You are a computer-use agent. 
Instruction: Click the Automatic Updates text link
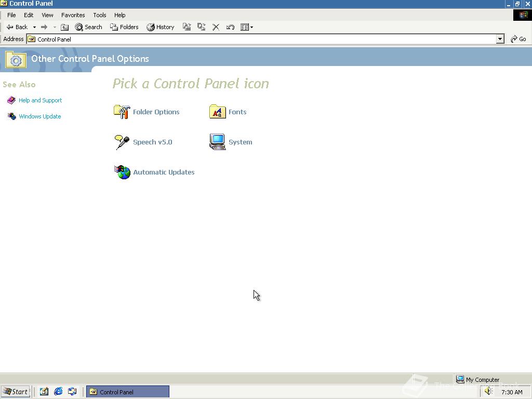coord(164,172)
